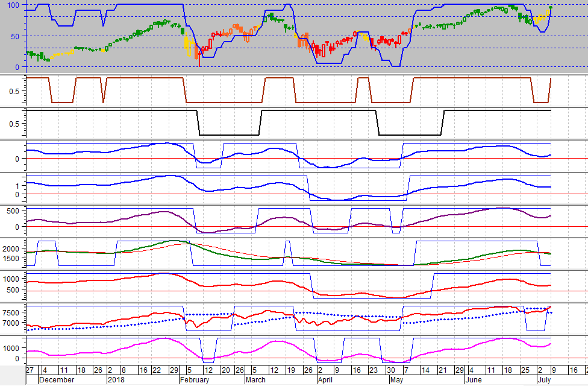This screenshot has width=588, height=386.
Task: Select the 2000 label on the vertical axis
Action: (12, 248)
